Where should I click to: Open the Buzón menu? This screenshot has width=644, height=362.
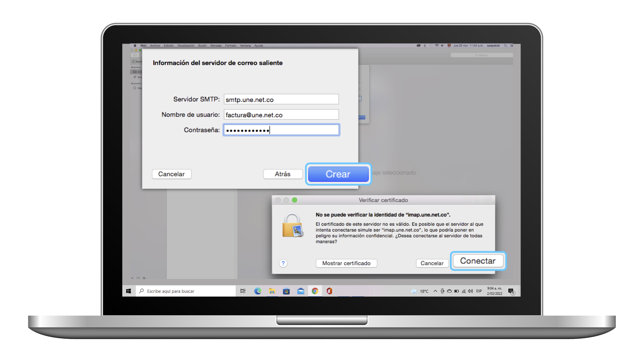[x=203, y=45]
